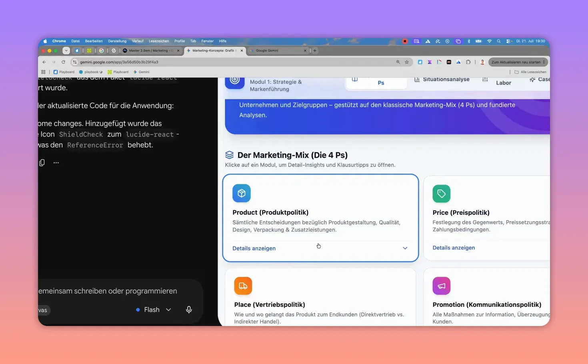The image size is (588, 364).
Task: Open the Apple menu
Action: [45, 41]
